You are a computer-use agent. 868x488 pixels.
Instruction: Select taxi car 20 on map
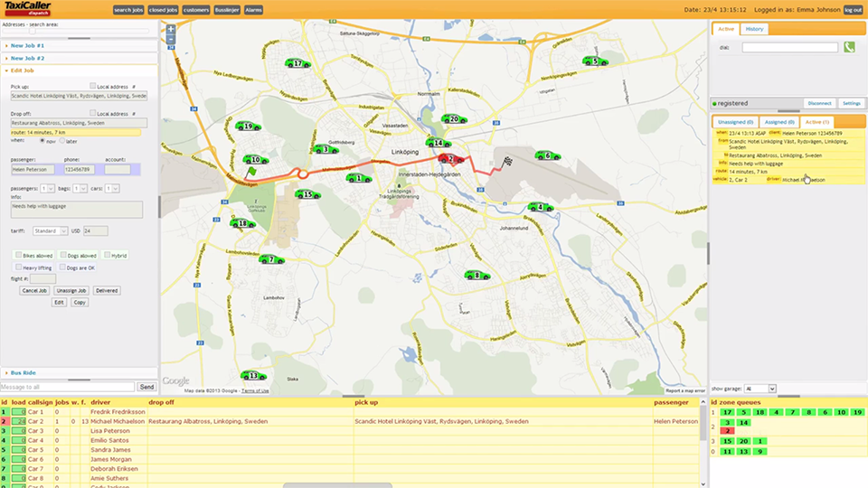point(454,119)
